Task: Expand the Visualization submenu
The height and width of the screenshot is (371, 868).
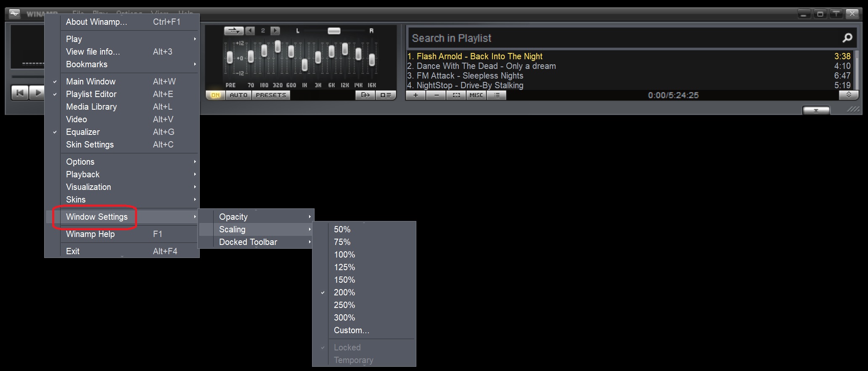Action: 122,187
